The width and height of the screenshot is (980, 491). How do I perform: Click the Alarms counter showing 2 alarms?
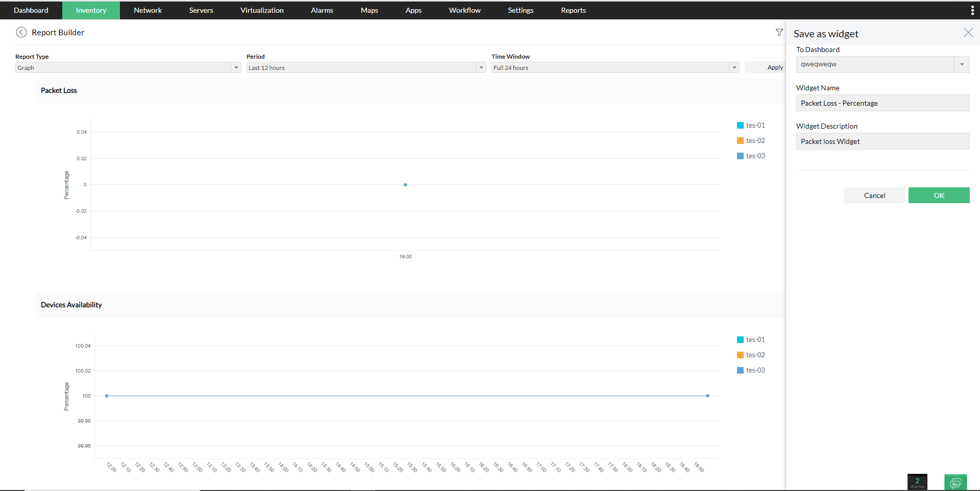click(917, 481)
